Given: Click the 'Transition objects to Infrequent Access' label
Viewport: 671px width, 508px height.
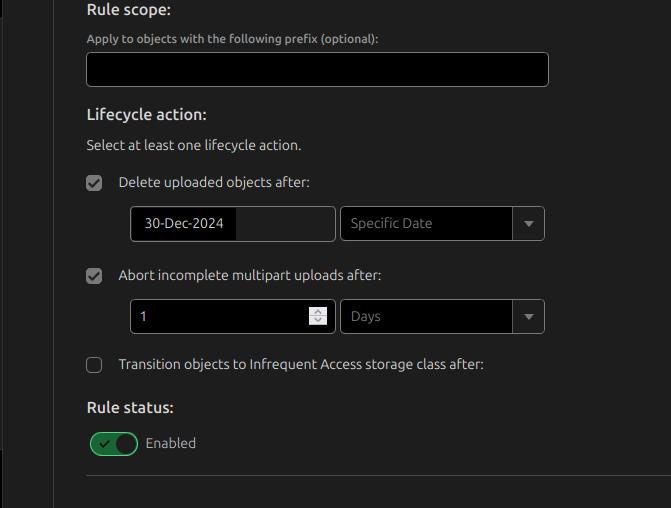Looking at the screenshot, I should tap(300, 365).
